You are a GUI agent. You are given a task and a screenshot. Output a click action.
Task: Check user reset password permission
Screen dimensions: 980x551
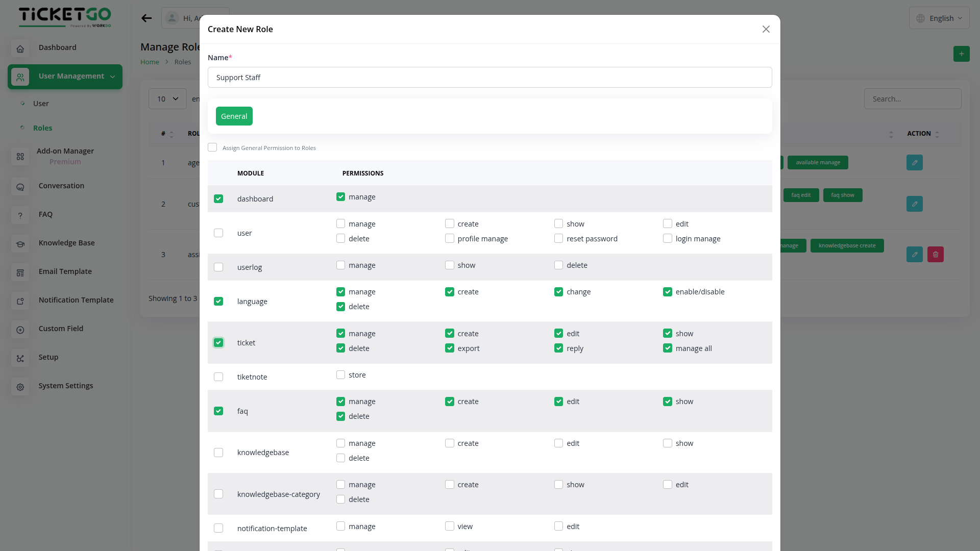(x=558, y=238)
